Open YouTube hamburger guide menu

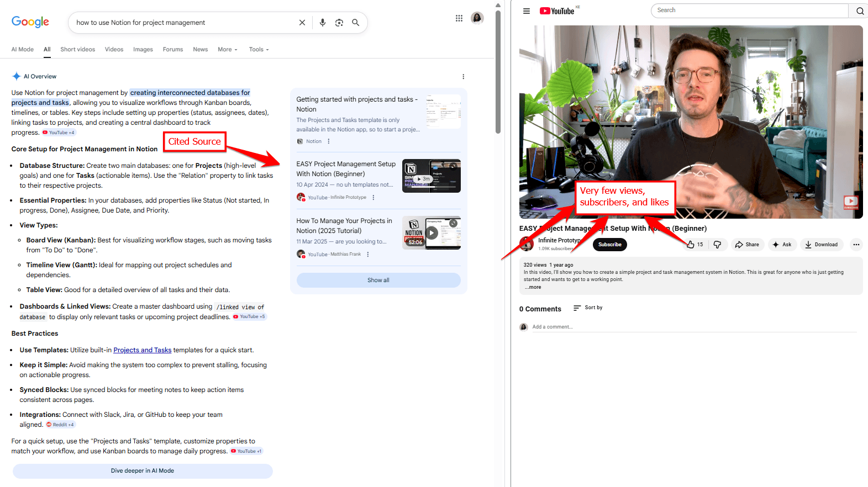[527, 11]
